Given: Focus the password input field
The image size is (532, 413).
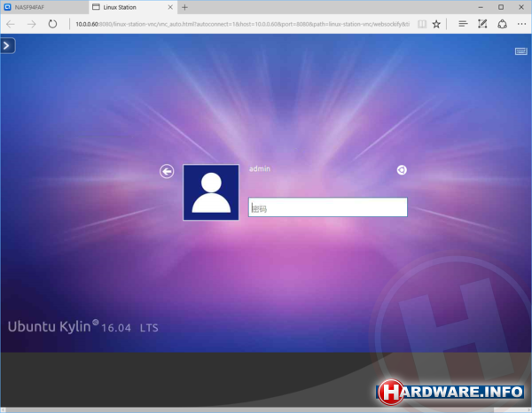Looking at the screenshot, I should (328, 206).
